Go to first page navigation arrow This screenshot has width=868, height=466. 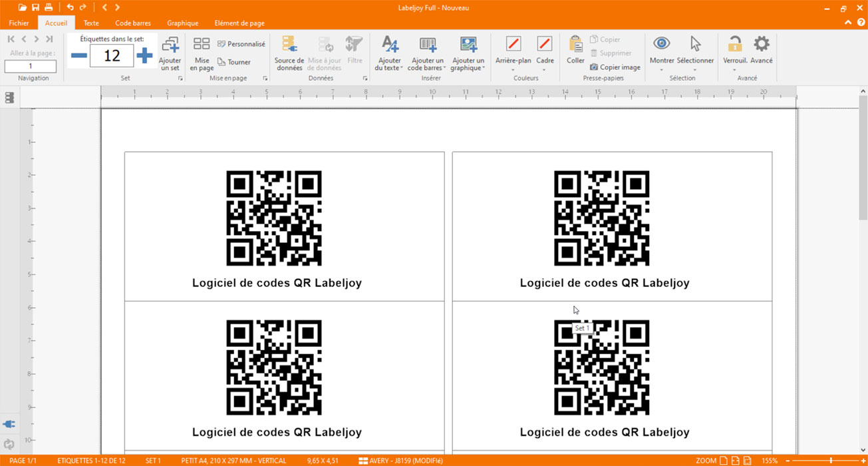point(12,39)
